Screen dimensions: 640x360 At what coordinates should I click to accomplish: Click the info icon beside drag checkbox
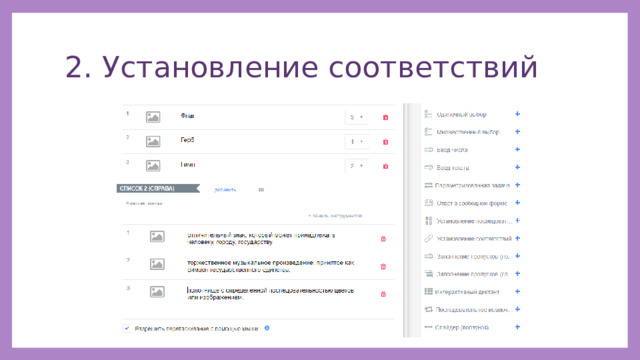(267, 328)
